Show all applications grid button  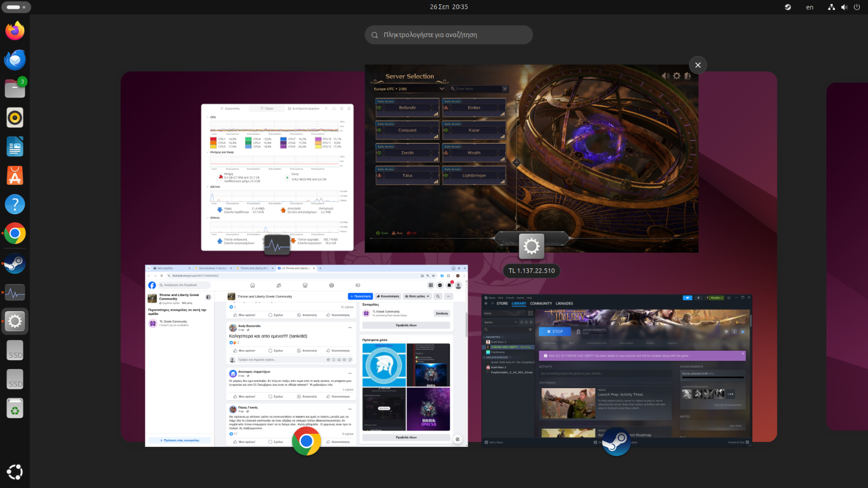pos(15,472)
